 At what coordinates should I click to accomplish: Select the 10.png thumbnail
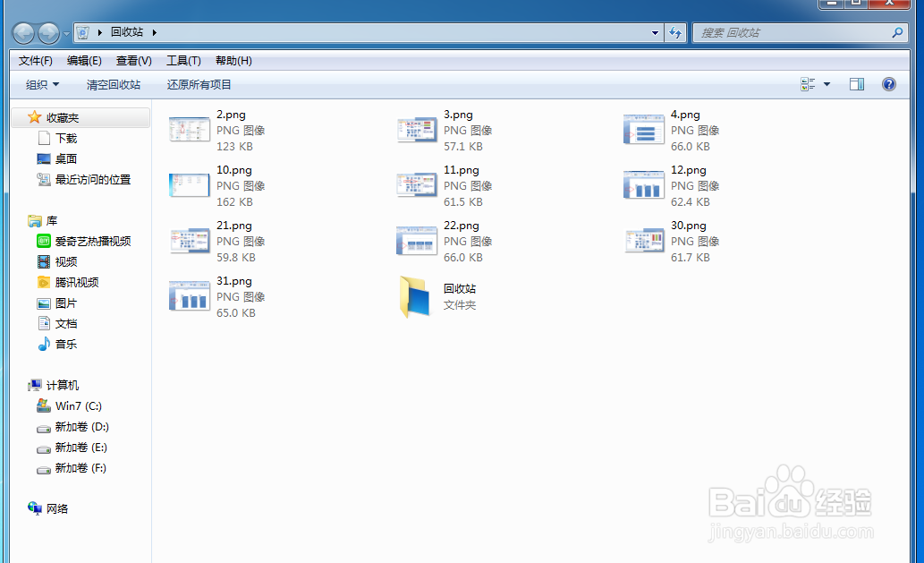[189, 185]
